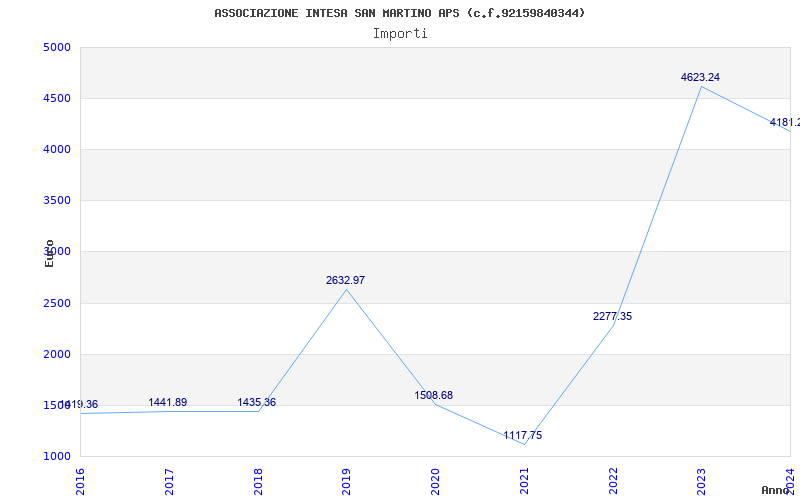Click the 4623.24 data label
This screenshot has width=800, height=500.
point(700,78)
